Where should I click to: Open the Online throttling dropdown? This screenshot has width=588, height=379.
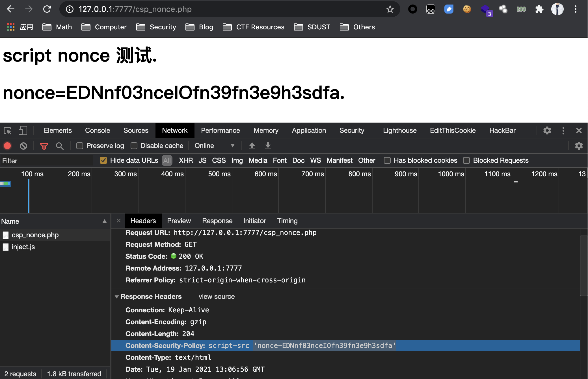click(x=214, y=146)
